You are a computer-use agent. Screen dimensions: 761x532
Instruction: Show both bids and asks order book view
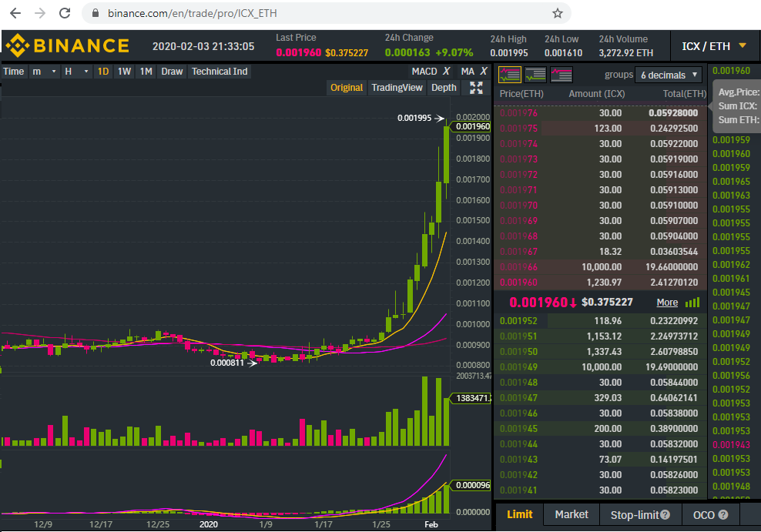[x=510, y=75]
